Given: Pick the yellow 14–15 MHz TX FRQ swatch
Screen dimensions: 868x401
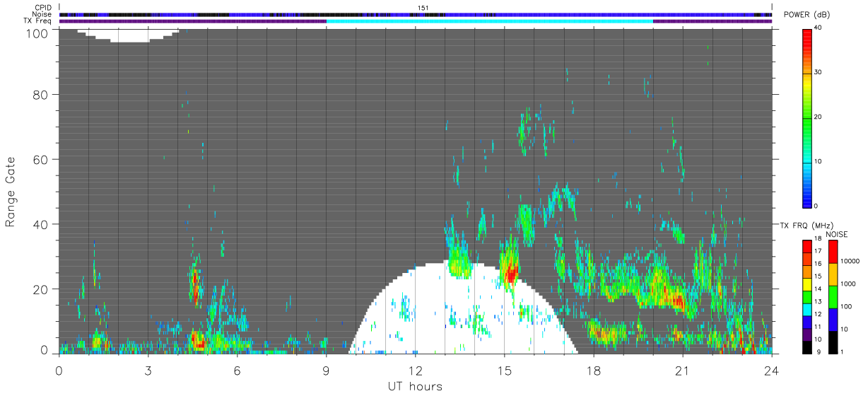Looking at the screenshot, I should [x=807, y=284].
